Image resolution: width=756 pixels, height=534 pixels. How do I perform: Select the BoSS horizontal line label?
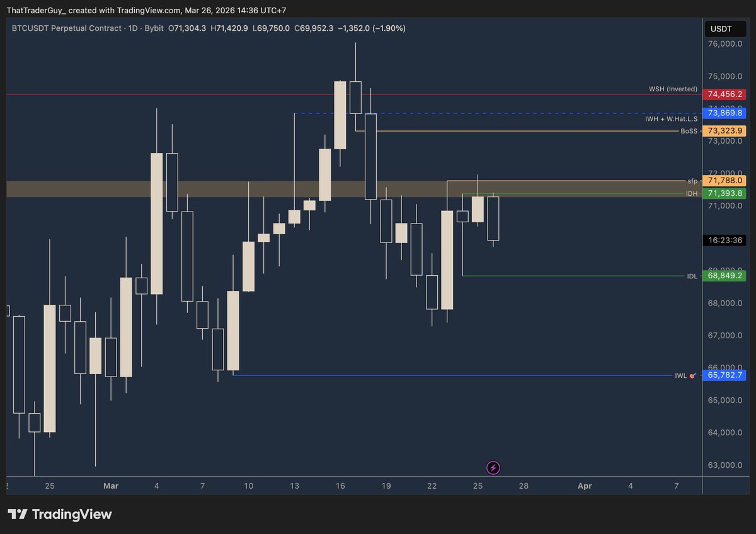688,130
